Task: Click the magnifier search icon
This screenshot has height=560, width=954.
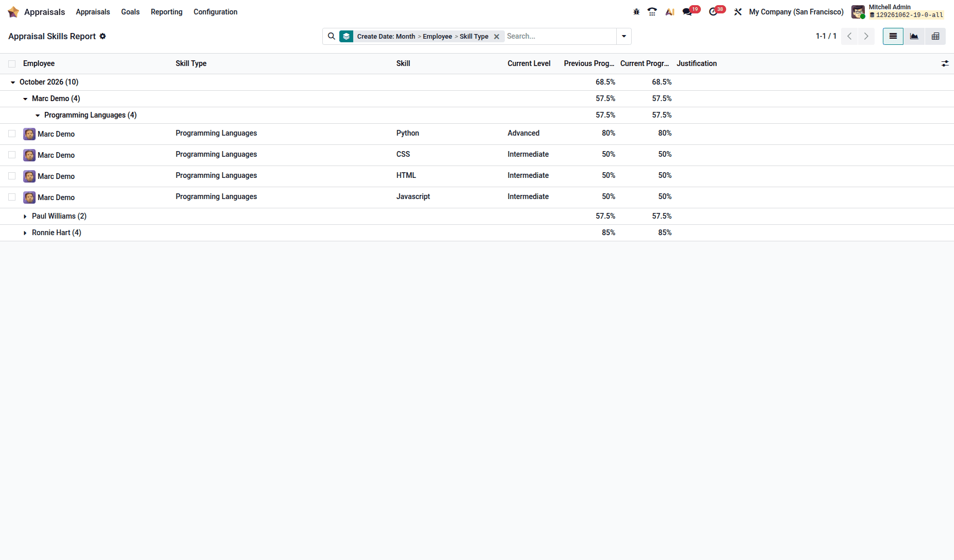Action: (332, 36)
